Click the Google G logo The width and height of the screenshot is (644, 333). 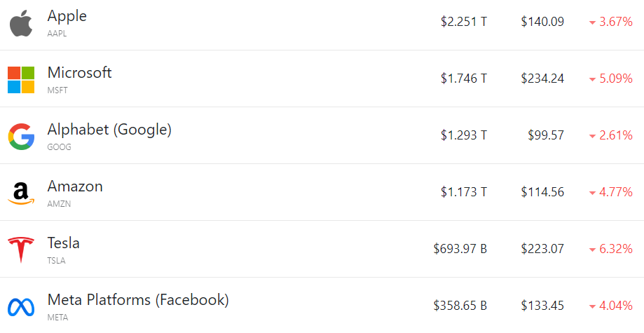click(21, 137)
